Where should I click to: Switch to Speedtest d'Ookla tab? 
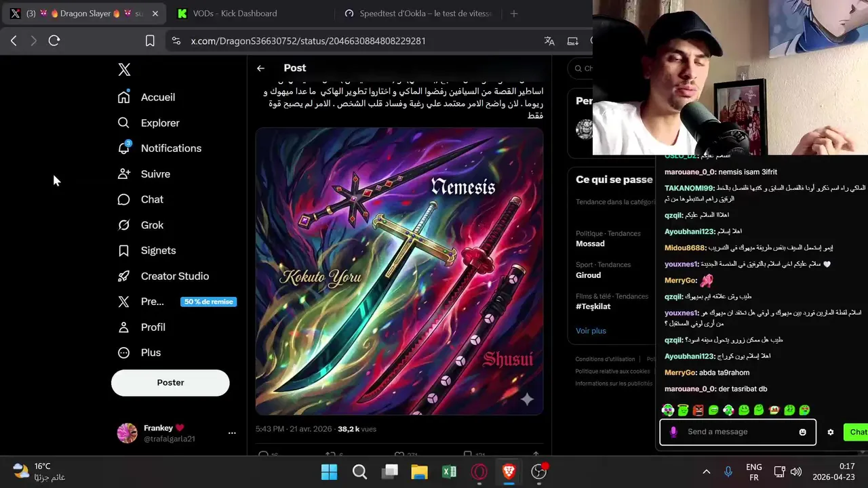pyautogui.click(x=419, y=14)
